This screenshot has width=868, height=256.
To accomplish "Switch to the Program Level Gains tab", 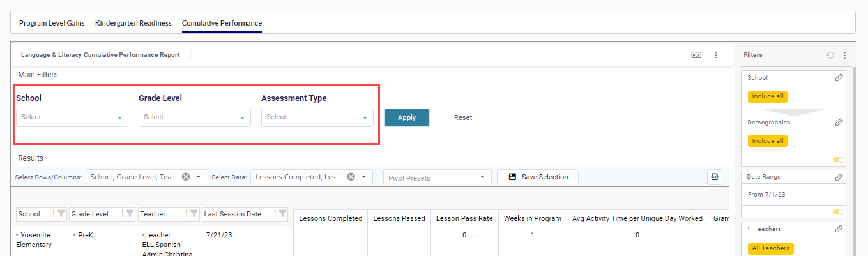I will tap(52, 23).
